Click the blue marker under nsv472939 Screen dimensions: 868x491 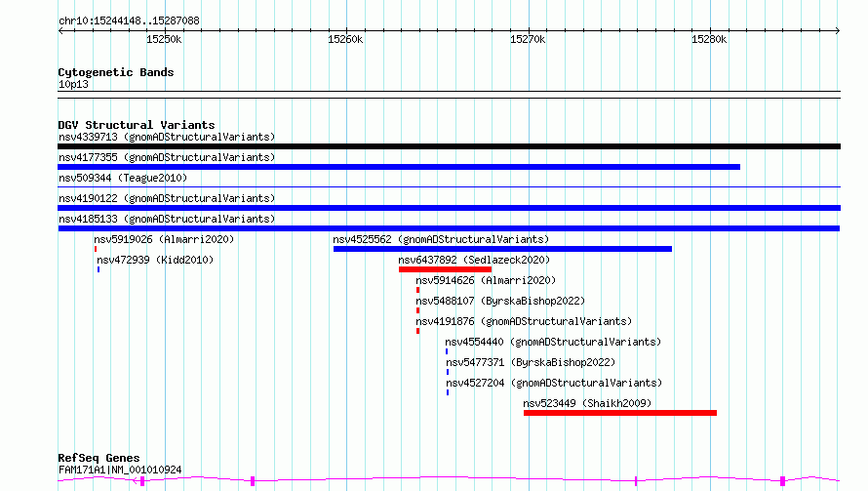99,269
